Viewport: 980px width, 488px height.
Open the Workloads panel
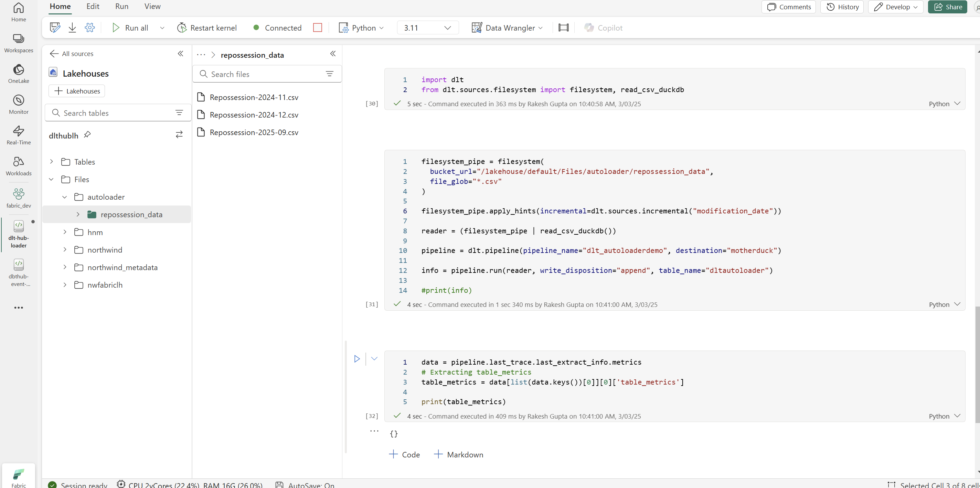click(x=18, y=165)
